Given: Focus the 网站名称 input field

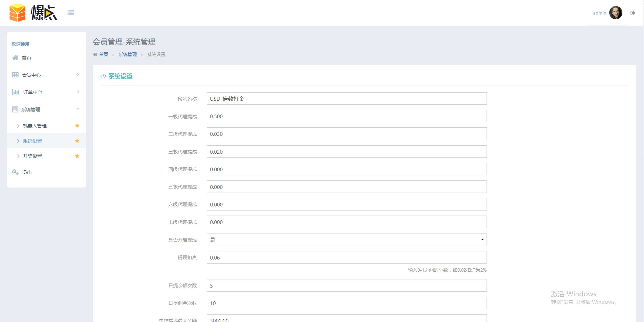Looking at the screenshot, I should [347, 99].
